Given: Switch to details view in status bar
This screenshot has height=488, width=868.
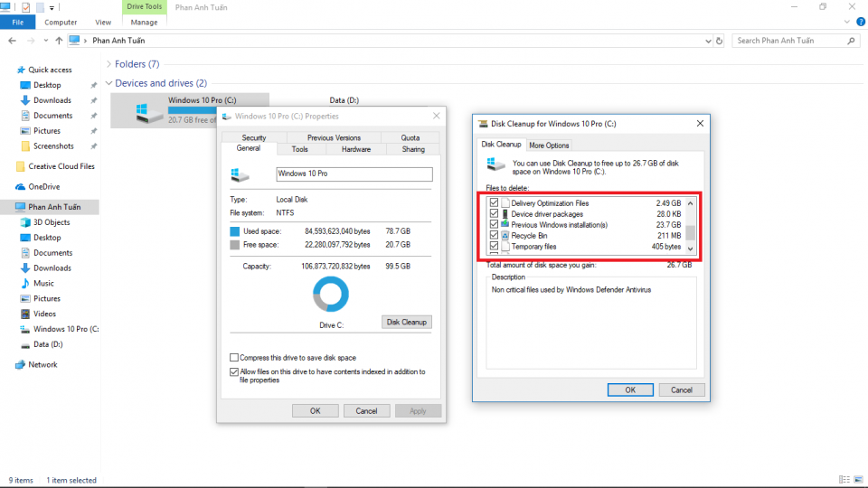Looking at the screenshot, I should tap(844, 480).
